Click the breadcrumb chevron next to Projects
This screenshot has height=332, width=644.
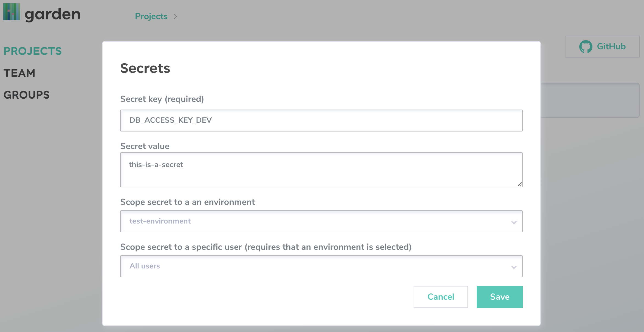[176, 16]
